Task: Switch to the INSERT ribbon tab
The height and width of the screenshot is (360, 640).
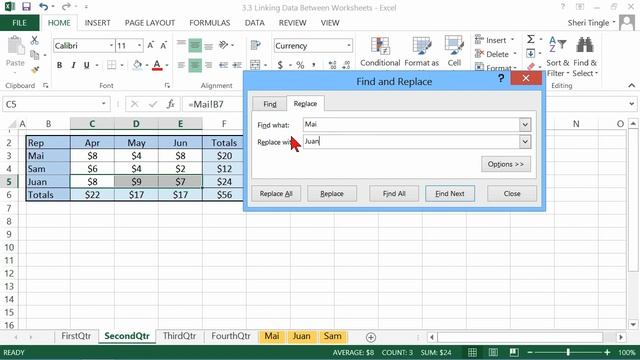Action: click(97, 23)
